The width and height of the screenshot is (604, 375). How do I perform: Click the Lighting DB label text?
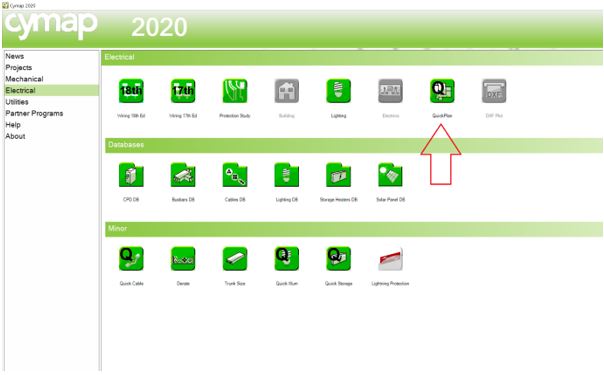[287, 199]
